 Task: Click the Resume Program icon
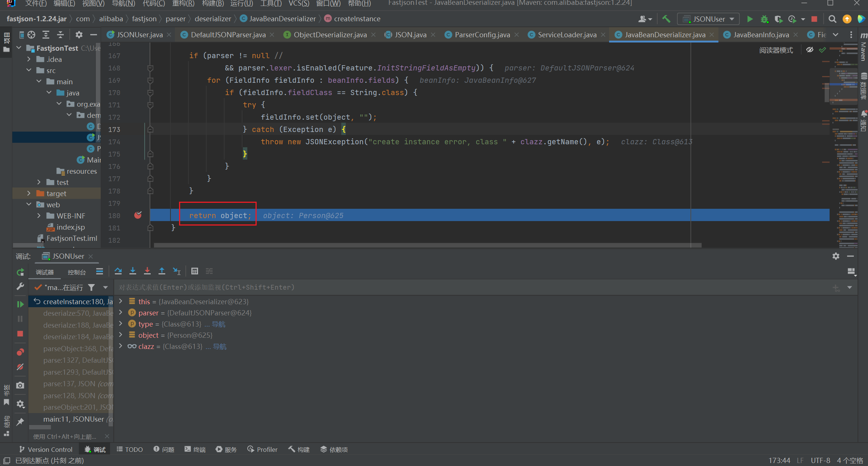[20, 304]
